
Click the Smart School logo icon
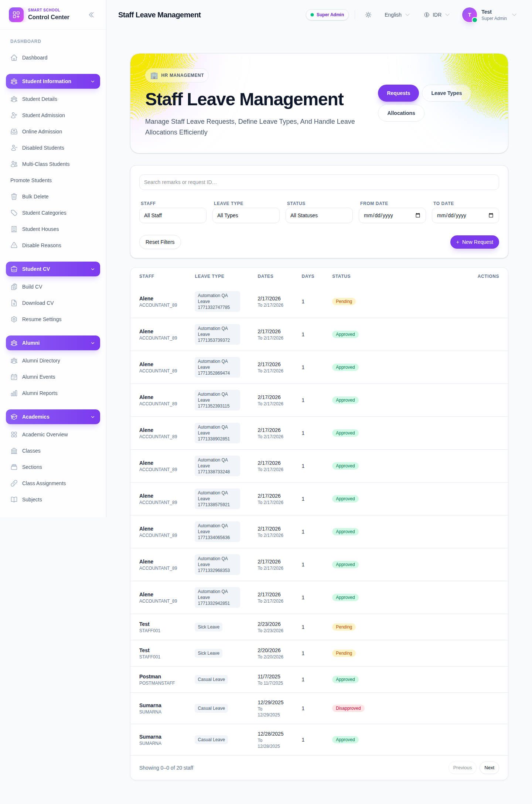click(16, 15)
